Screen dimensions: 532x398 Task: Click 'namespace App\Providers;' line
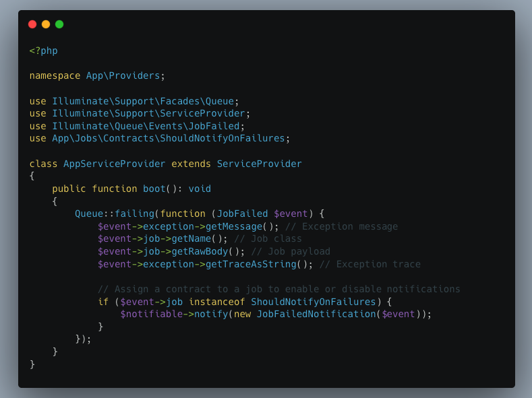tap(97, 76)
